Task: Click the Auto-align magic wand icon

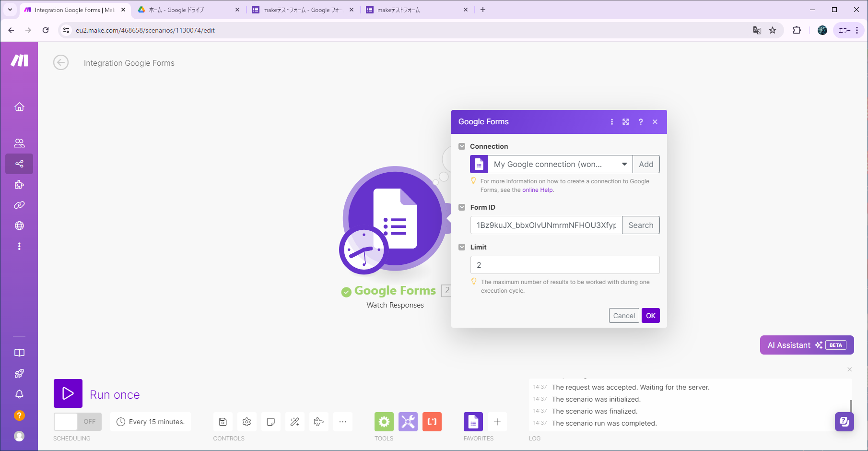Action: (294, 422)
